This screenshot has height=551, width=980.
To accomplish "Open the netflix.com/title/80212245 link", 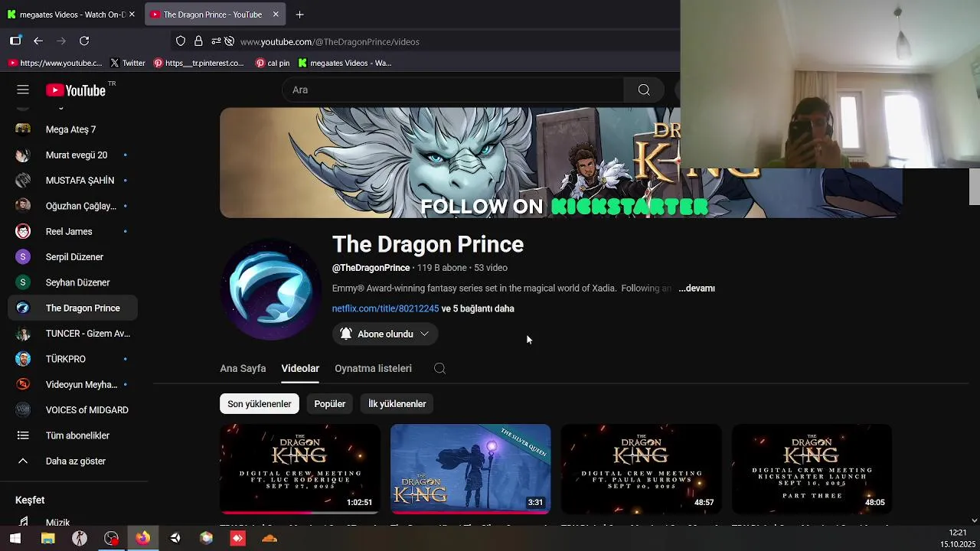I will point(385,308).
